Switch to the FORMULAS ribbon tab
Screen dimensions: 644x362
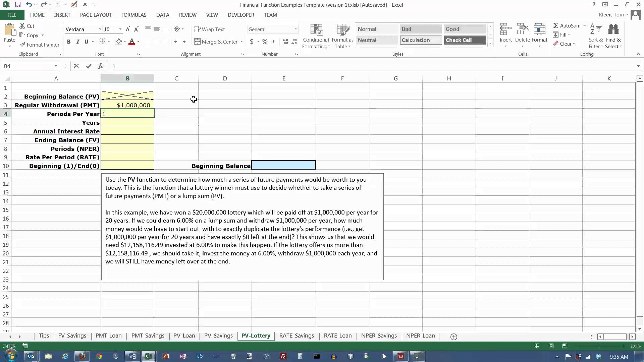[133, 15]
